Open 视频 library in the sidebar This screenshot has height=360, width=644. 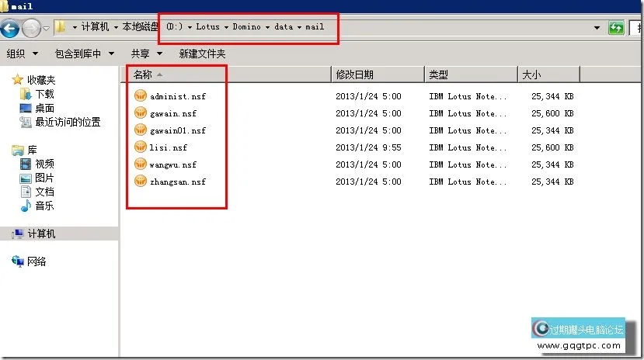44,164
